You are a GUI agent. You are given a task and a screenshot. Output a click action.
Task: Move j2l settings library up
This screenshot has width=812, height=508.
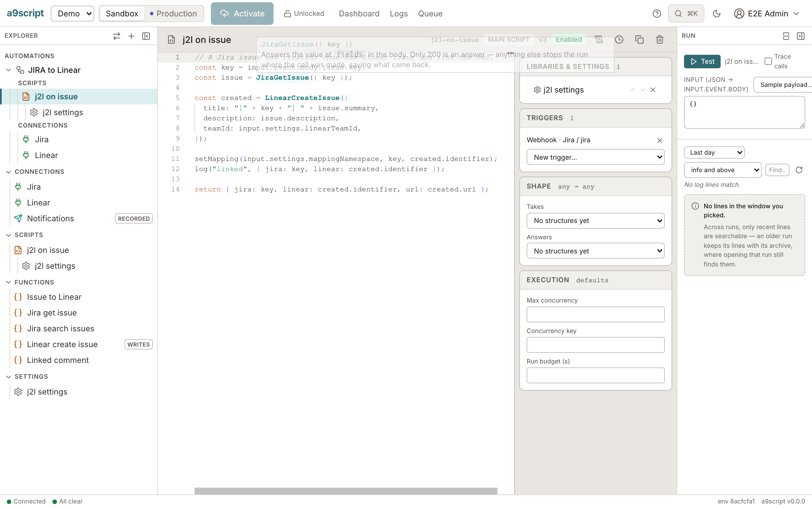(x=632, y=90)
